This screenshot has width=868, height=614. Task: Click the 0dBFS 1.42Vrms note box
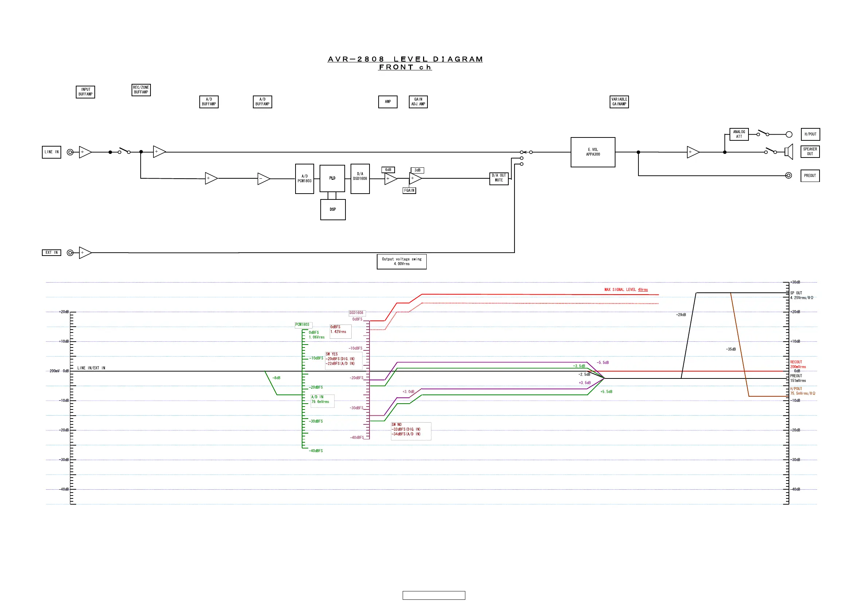340,331
